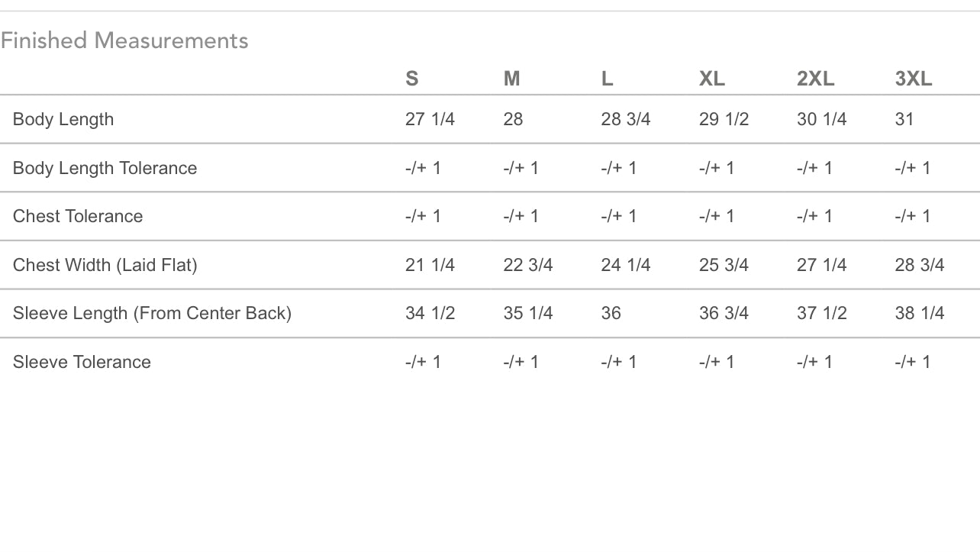The height and width of the screenshot is (552, 980).
Task: Select the M size column header
Action: pos(511,79)
